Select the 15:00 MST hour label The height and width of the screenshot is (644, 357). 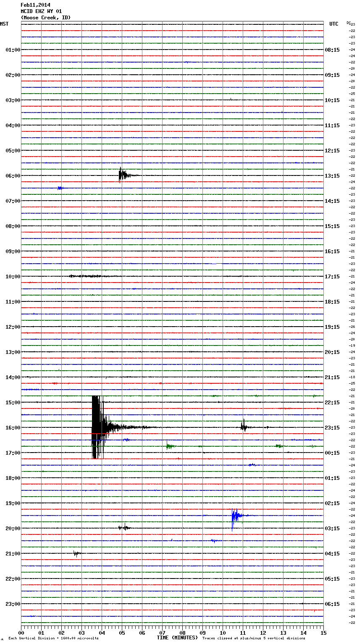tap(13, 403)
